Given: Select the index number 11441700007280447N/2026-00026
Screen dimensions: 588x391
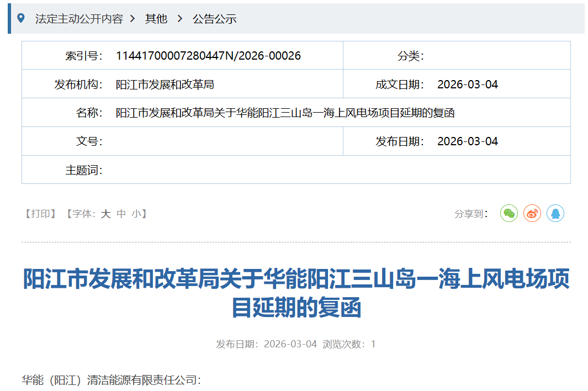Looking at the screenshot, I should click(x=208, y=56).
